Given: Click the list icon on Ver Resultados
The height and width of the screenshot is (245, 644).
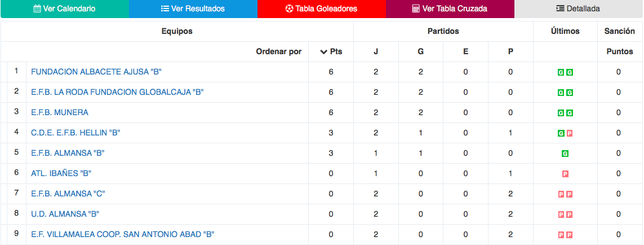Looking at the screenshot, I should point(165,8).
